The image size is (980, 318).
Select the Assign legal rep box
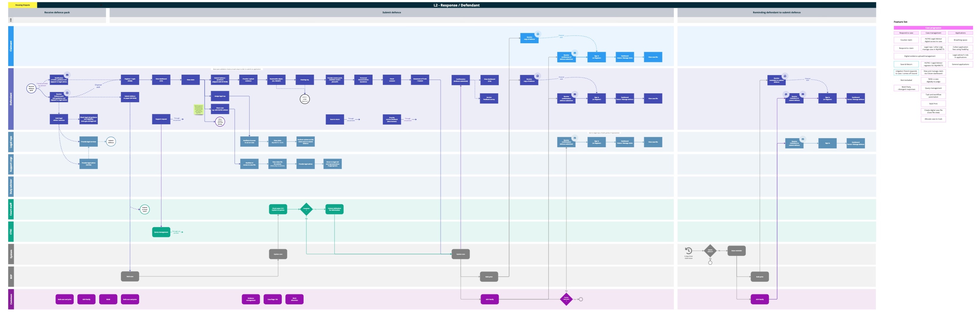pos(220,96)
